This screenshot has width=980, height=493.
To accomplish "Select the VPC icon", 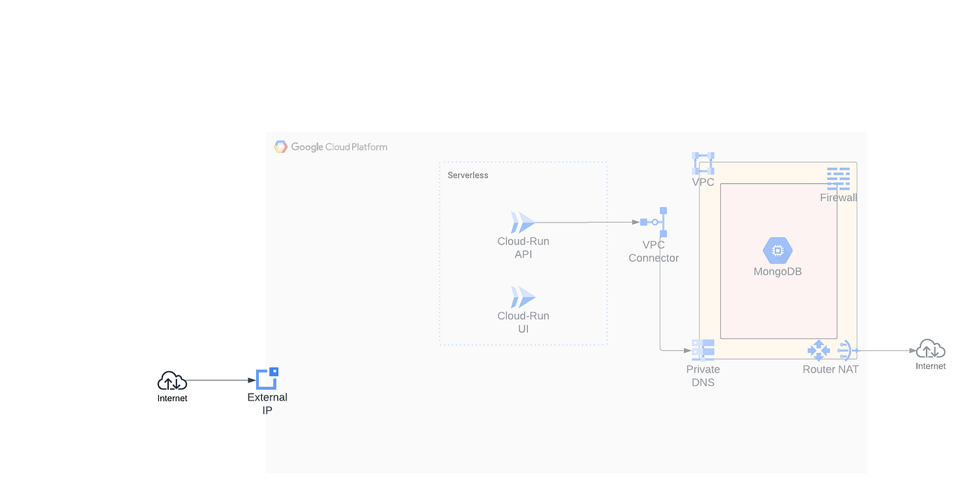I will click(703, 163).
